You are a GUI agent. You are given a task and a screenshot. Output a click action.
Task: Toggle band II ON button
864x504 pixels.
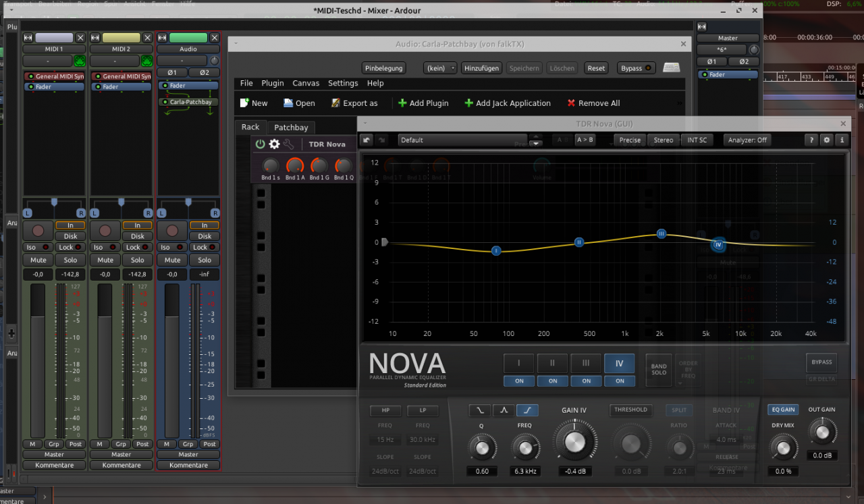tap(553, 381)
